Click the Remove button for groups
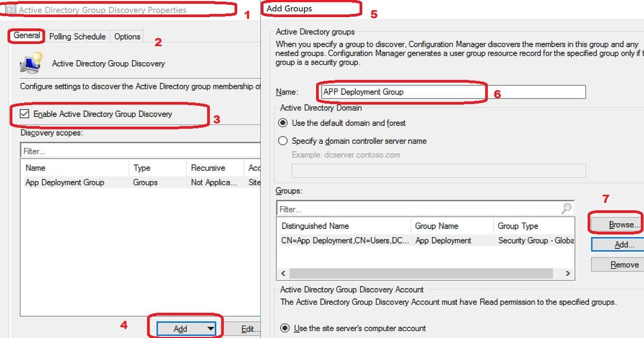This screenshot has height=338, width=644. click(617, 264)
